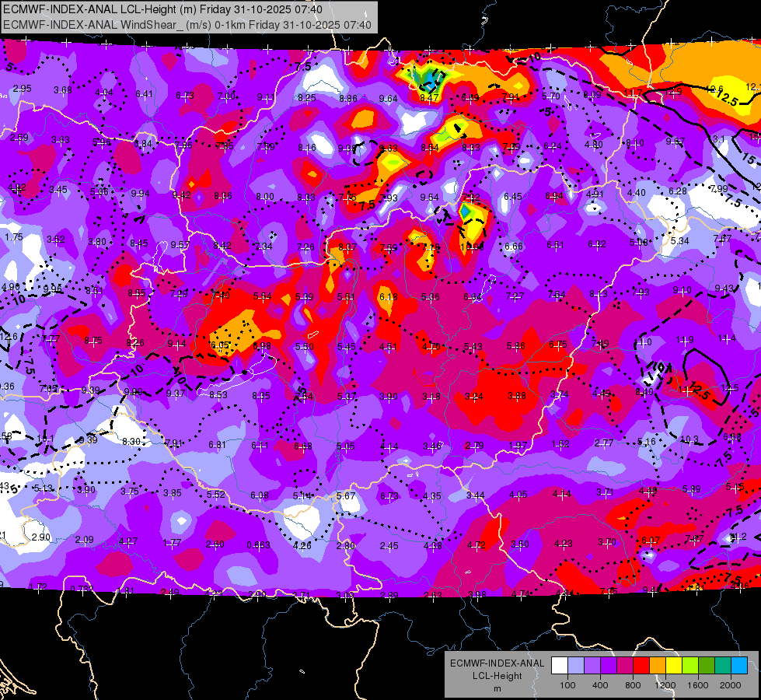Click the wind shear value '3.18'
This screenshot has width=761, height=700.
point(431,397)
